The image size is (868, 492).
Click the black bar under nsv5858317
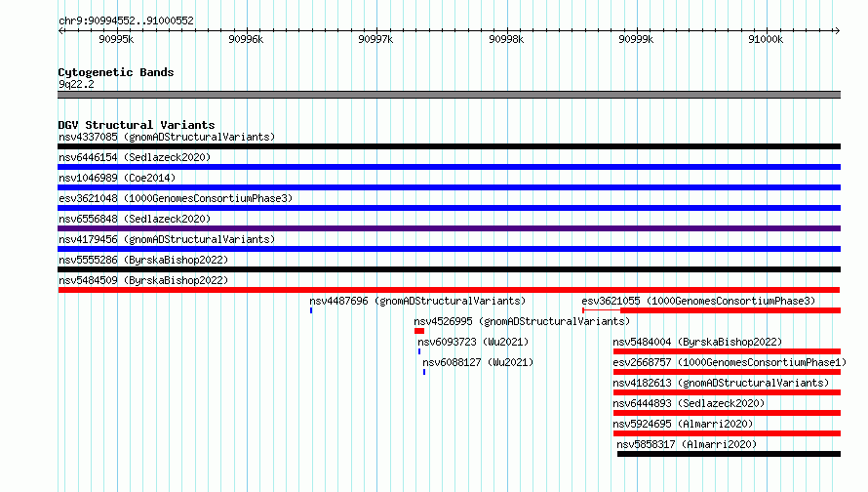click(730, 454)
